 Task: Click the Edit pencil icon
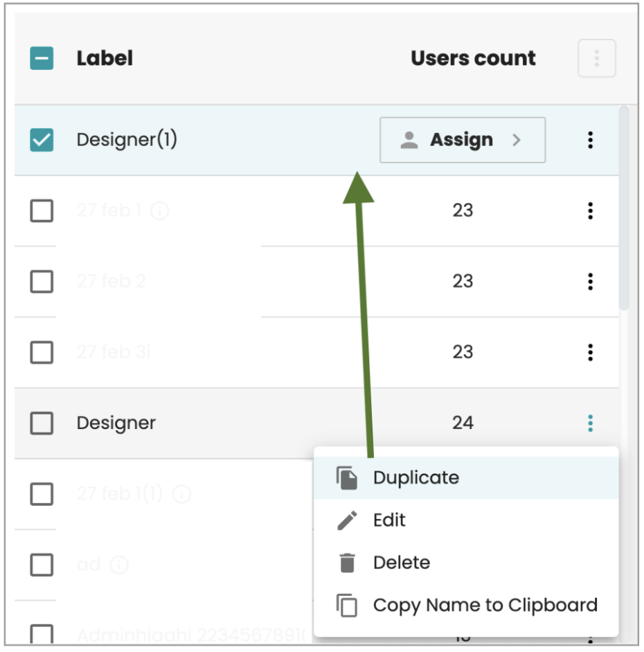(x=347, y=520)
